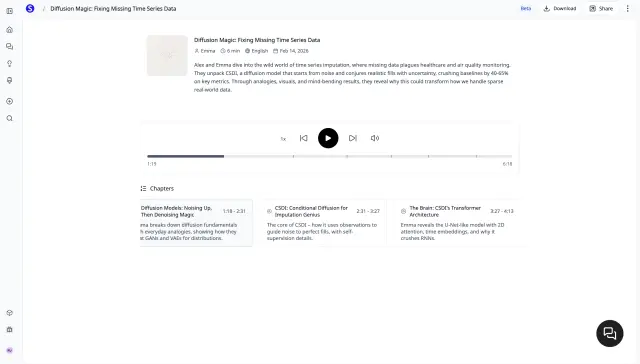Select chapter CSDI: Conditional Diffusion for Imputation
Viewport: 640px width, 364px height.
pyautogui.click(x=323, y=223)
